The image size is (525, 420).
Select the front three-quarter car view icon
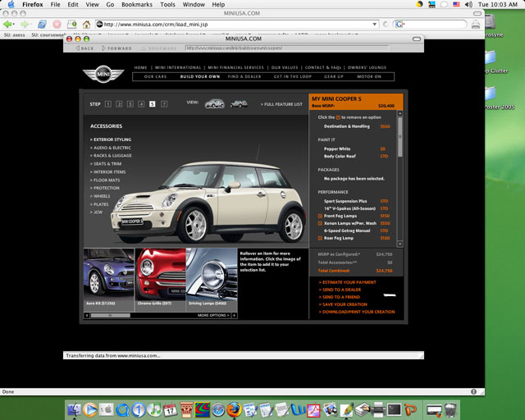click(215, 104)
